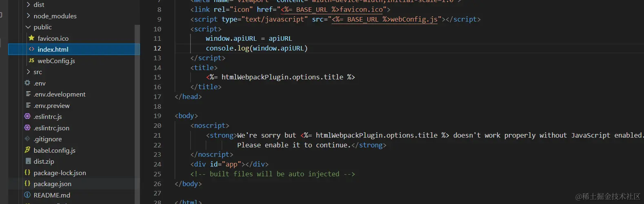The width and height of the screenshot is (644, 204).
Task: Select the public folder name
Action: [x=42, y=27]
